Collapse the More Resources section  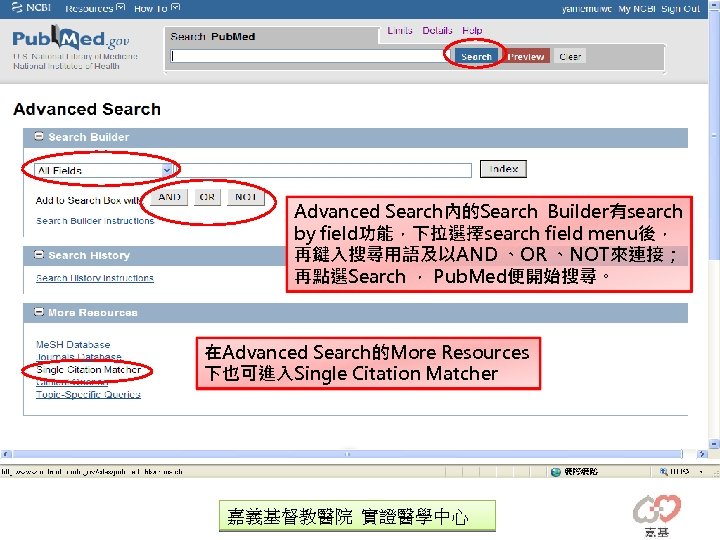[x=39, y=312]
